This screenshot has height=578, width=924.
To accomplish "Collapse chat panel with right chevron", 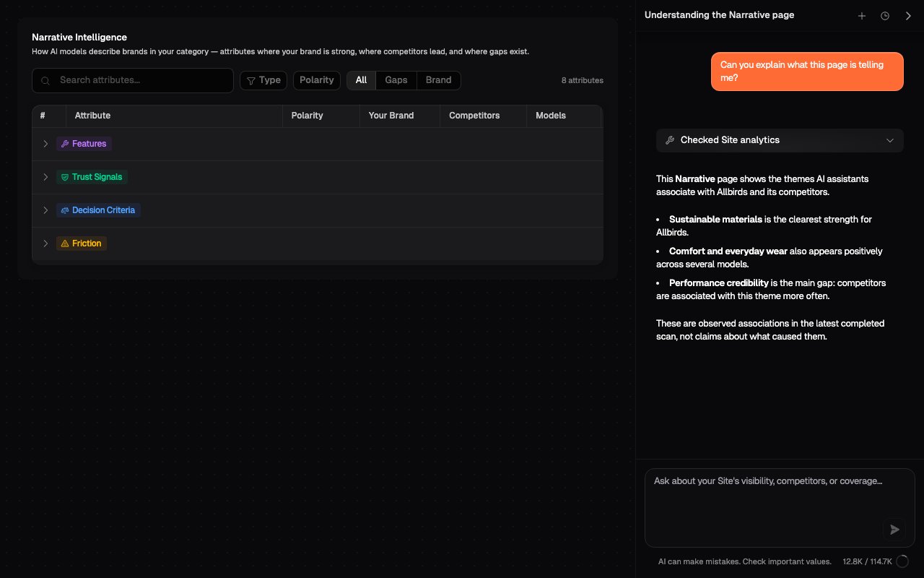I will coord(908,16).
